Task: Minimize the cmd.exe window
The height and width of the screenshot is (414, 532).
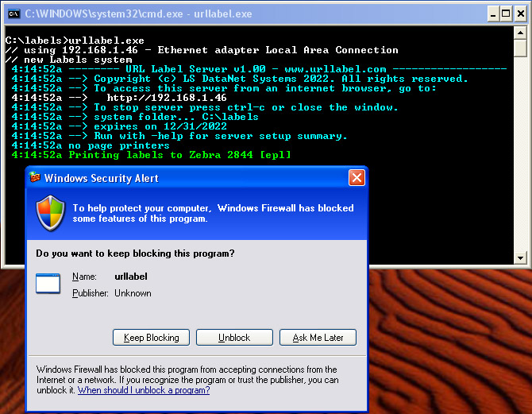Action: pos(493,14)
